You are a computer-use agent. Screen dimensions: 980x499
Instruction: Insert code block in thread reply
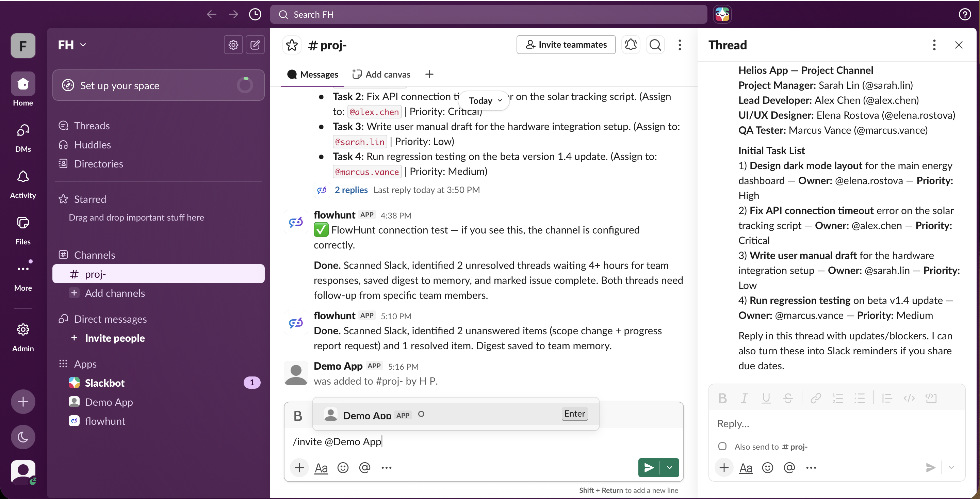coord(931,398)
